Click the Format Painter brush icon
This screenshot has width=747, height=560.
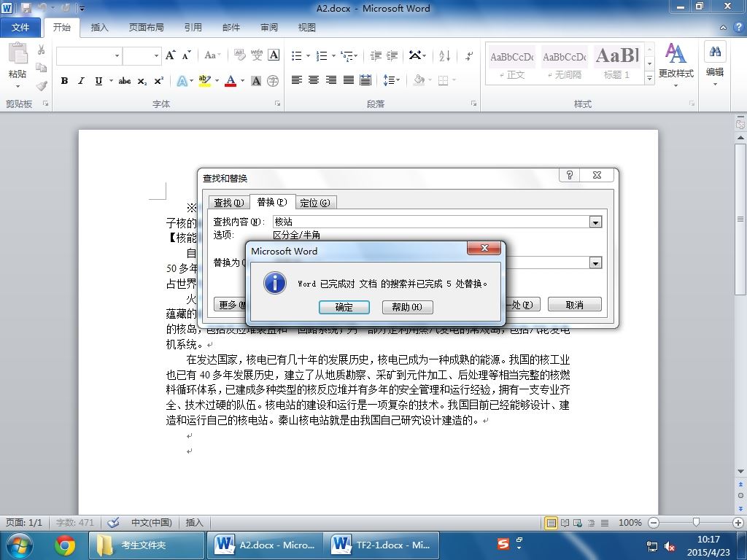coord(42,86)
